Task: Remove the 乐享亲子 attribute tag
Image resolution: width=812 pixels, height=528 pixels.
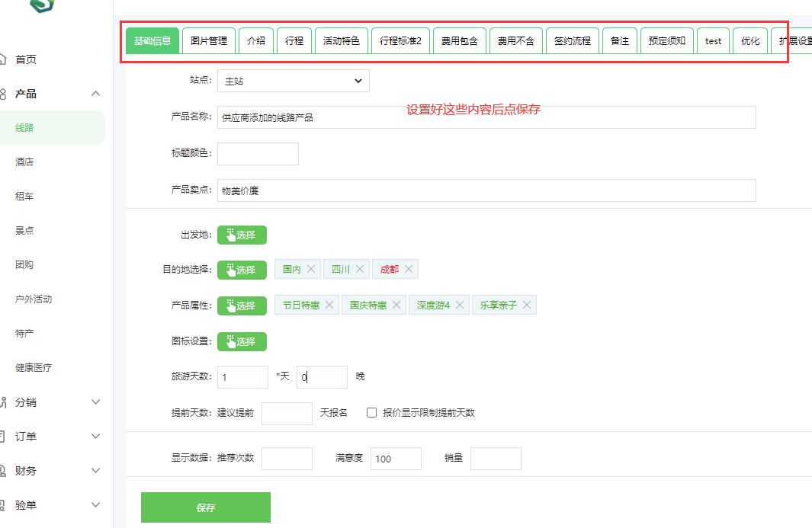Action: [x=527, y=306]
